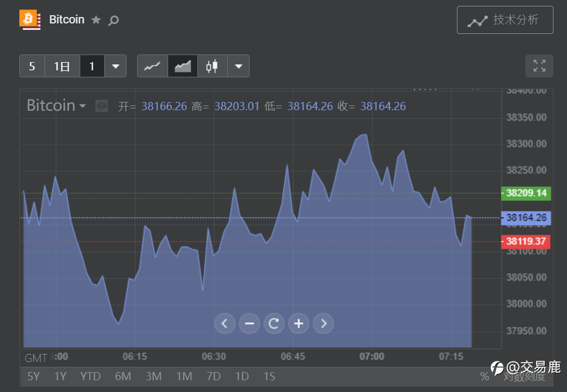Expand the time interval dropdown arrow
The height and width of the screenshot is (392, 567).
[115, 66]
